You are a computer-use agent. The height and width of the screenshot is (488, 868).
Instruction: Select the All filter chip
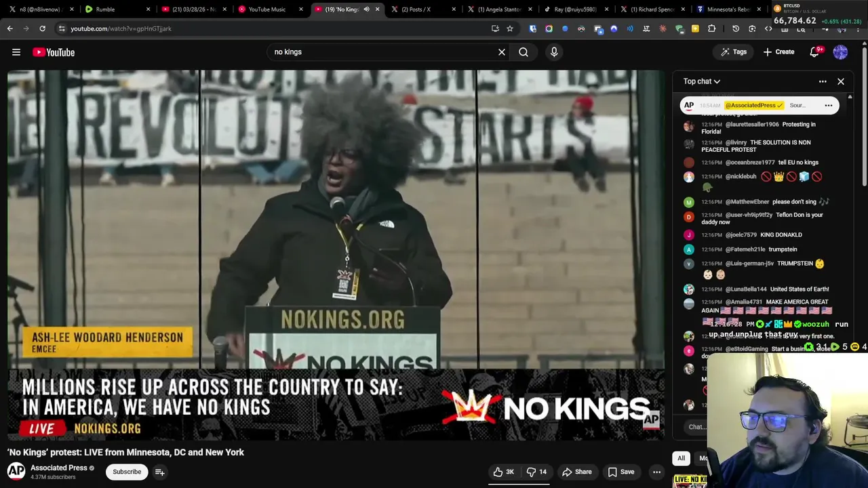681,458
